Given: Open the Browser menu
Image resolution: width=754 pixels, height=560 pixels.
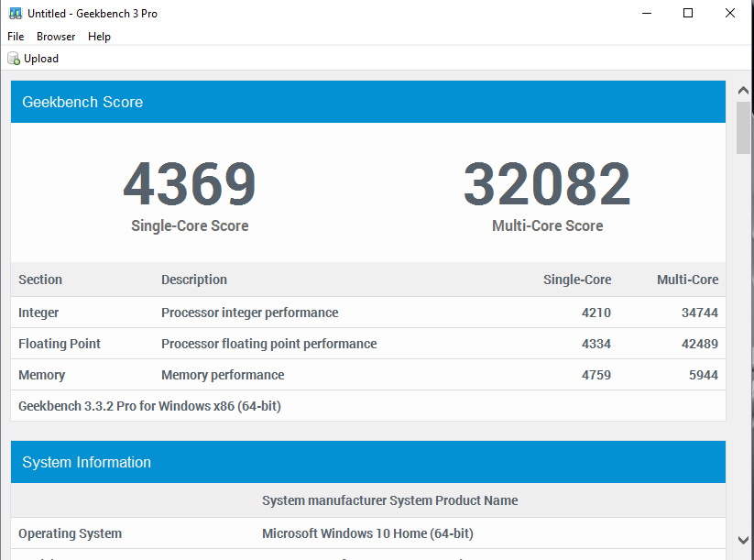Looking at the screenshot, I should (56, 37).
